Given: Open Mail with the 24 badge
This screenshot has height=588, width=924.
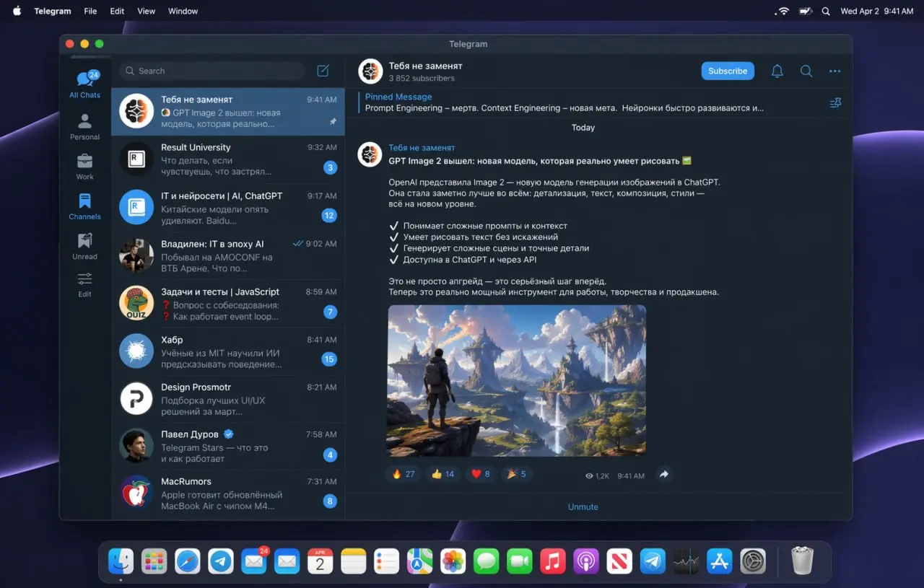Looking at the screenshot, I should [x=254, y=561].
